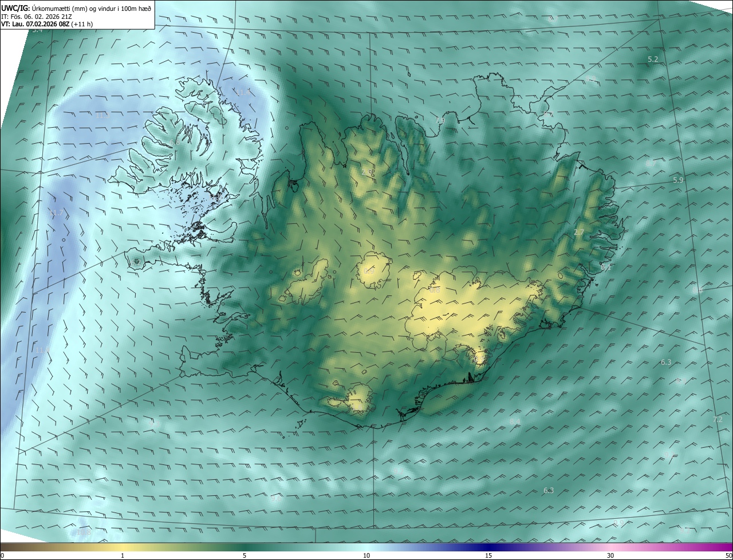Screen dimensions: 733x560
Task: Click the light pink section of the color scale
Action: (x=610, y=547)
